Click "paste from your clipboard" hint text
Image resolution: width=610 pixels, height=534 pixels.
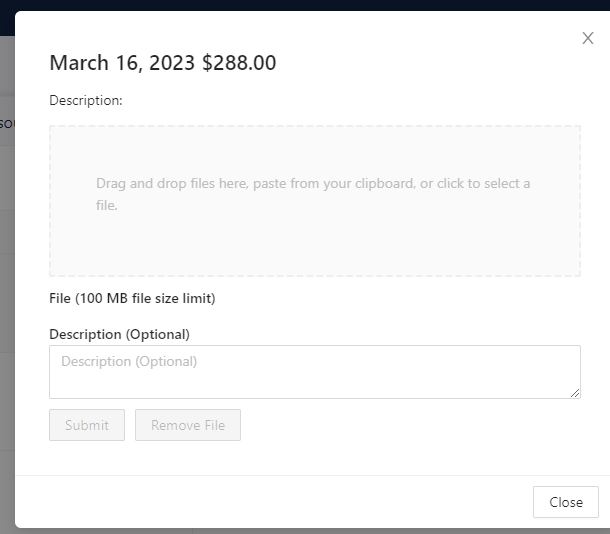click(x=334, y=183)
